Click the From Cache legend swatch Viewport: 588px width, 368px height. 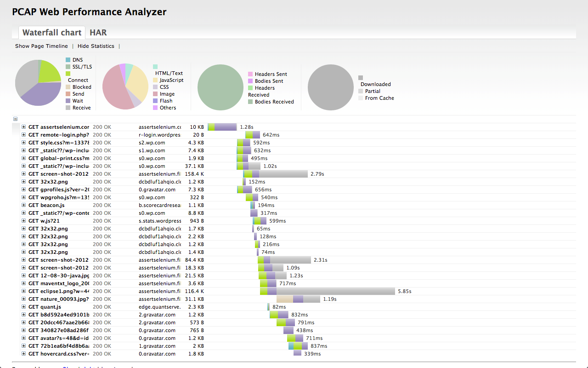coord(361,98)
